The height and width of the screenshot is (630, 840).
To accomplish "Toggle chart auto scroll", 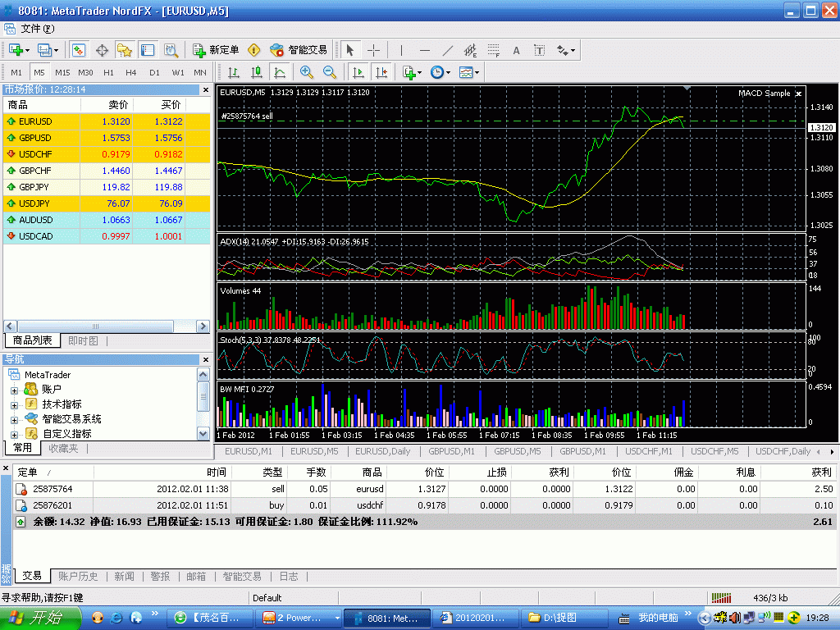I will 358,72.
